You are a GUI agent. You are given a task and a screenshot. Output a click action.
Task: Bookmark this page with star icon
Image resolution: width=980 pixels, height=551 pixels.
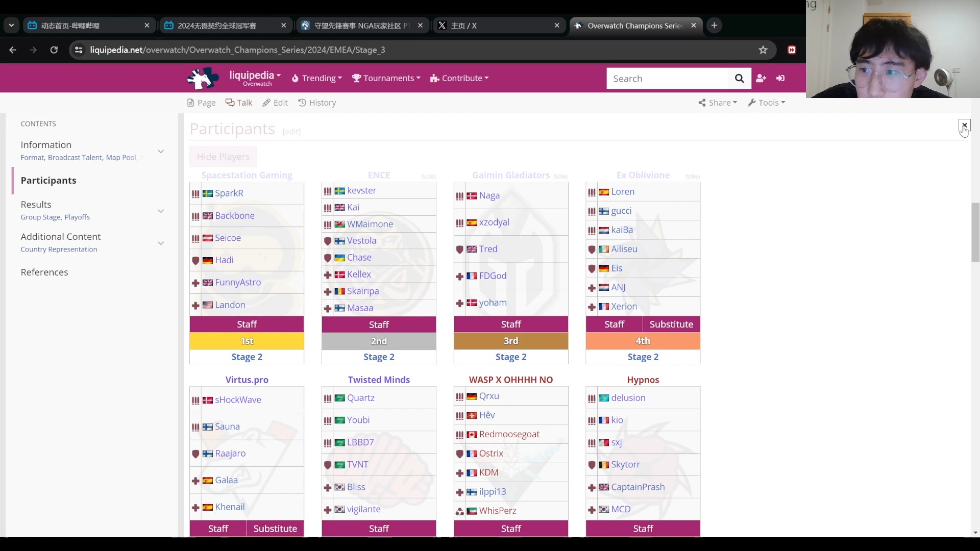point(763,50)
